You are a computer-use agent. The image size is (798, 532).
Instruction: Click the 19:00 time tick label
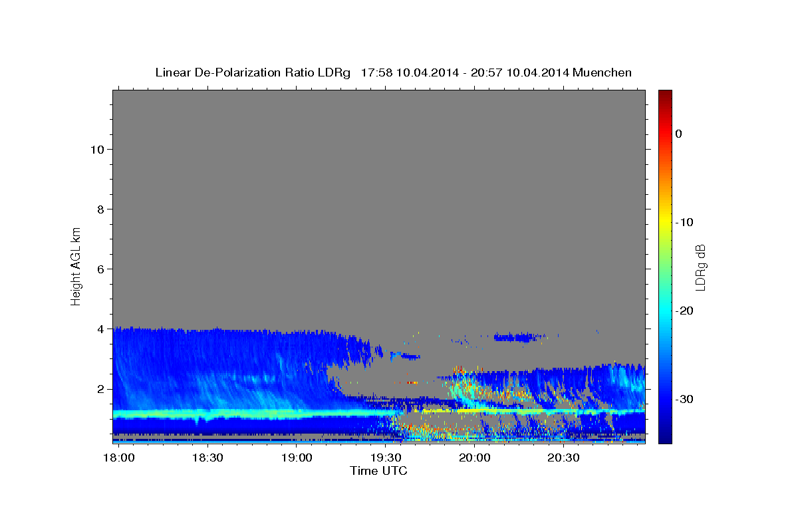pyautogui.click(x=296, y=458)
